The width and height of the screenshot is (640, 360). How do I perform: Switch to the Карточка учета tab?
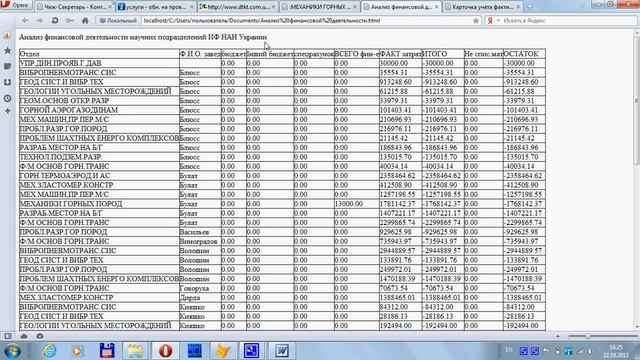click(482, 7)
